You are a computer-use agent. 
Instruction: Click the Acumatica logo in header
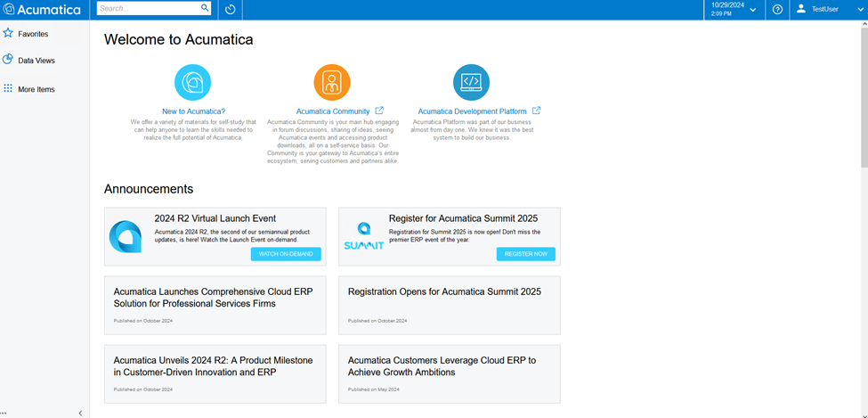42,10
